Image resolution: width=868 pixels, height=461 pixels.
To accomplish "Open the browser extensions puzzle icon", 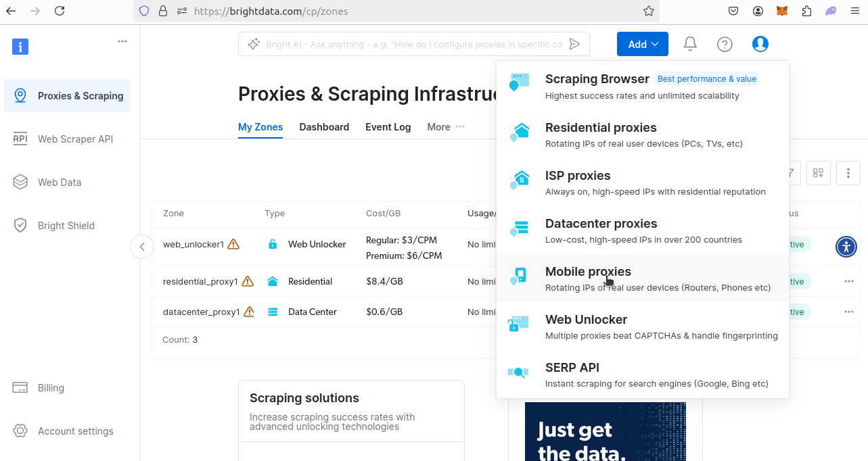I will pyautogui.click(x=806, y=11).
